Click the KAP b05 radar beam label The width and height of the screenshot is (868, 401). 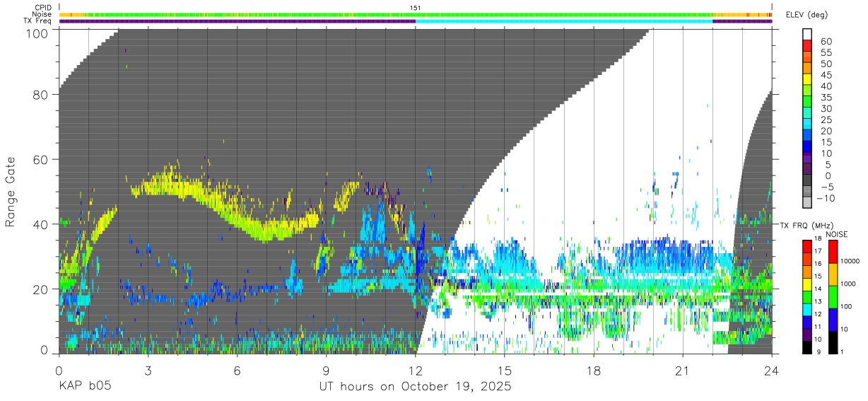[x=84, y=387]
